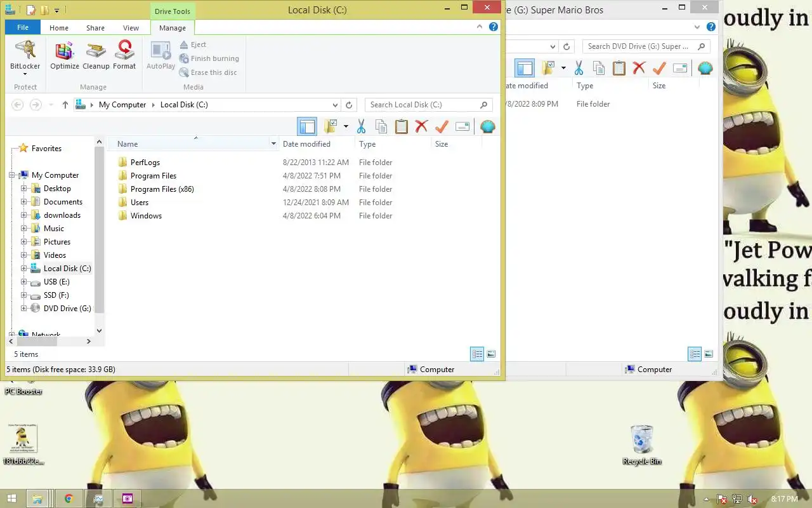The height and width of the screenshot is (508, 812).
Task: Switch Local Disk window to large icons view
Action: [491, 354]
